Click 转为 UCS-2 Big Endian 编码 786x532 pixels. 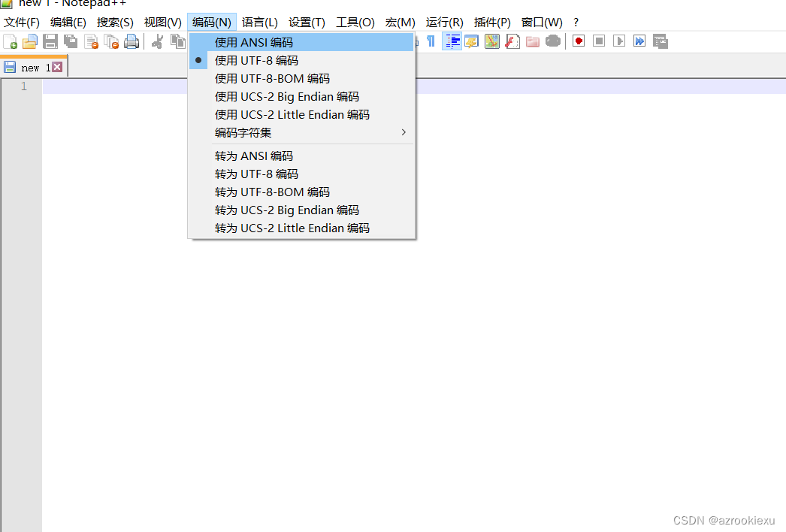coord(301,210)
